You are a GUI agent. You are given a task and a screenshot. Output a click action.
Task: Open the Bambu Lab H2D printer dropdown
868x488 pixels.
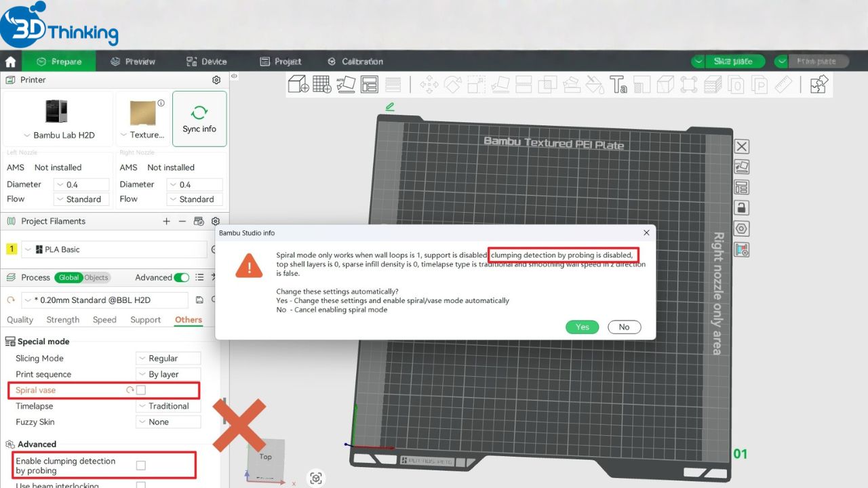(59, 135)
